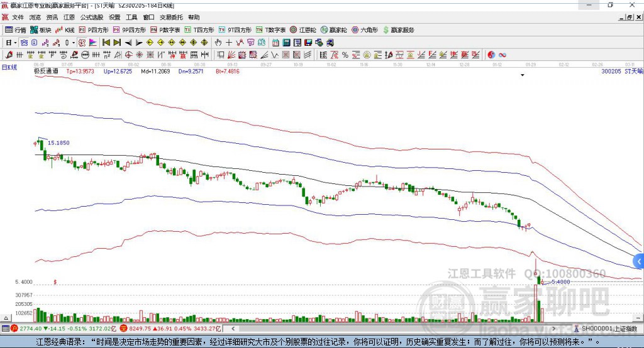Click the 沪 Shanghai index badge
The height and width of the screenshot is (348, 644).
(x=14, y=329)
